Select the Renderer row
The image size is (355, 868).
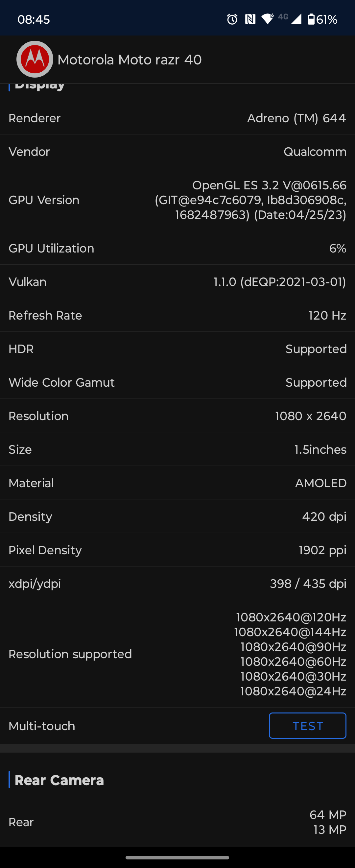click(177, 118)
